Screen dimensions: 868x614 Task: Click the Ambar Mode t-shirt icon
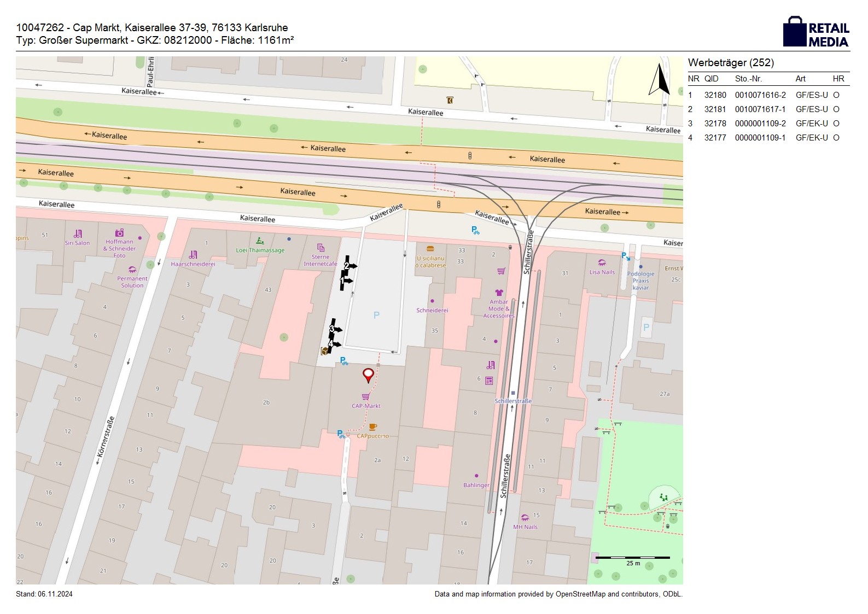[499, 293]
